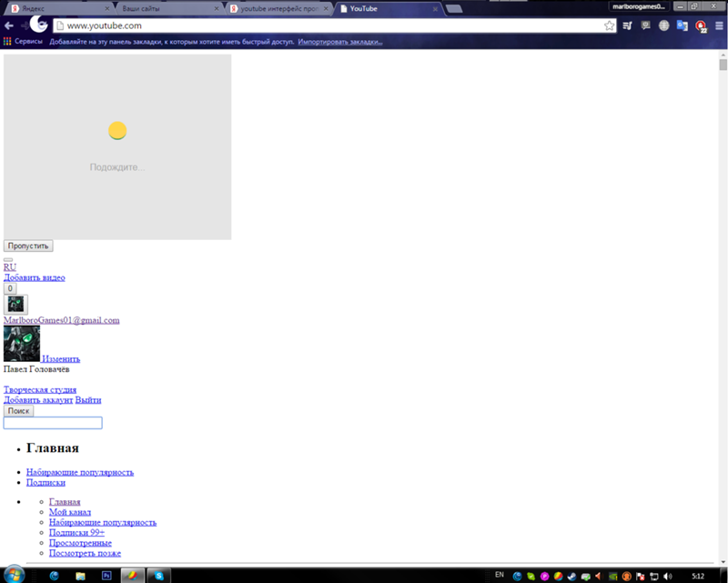
Task: Open the Добавить видео link
Action: click(x=35, y=277)
